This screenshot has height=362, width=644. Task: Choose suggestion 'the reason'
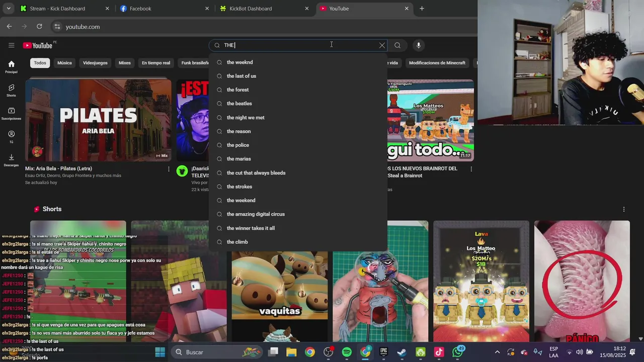coord(298,131)
